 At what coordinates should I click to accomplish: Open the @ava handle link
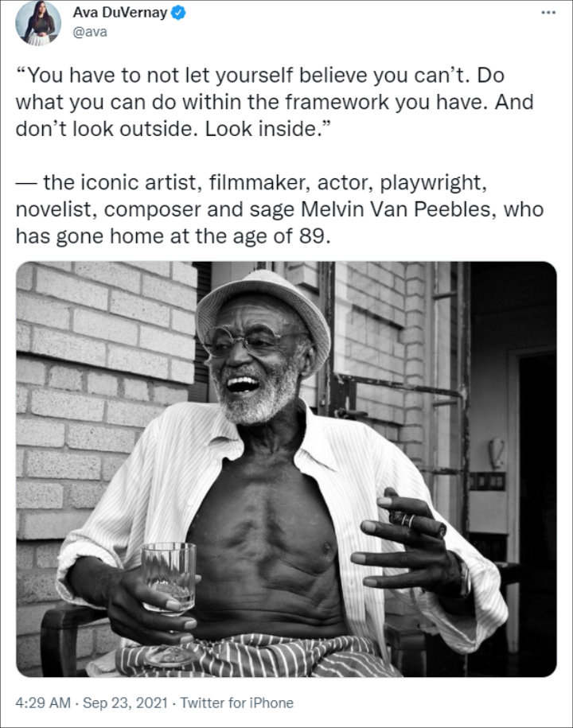[90, 32]
